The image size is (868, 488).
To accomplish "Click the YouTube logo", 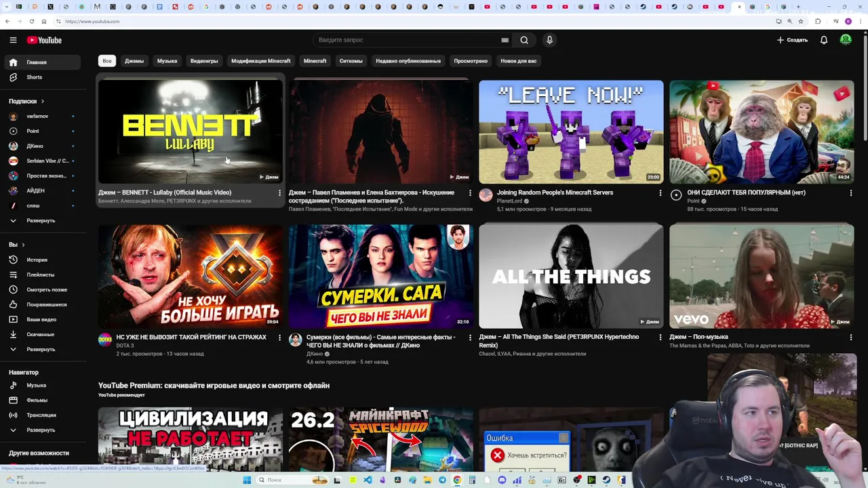I will pos(44,40).
